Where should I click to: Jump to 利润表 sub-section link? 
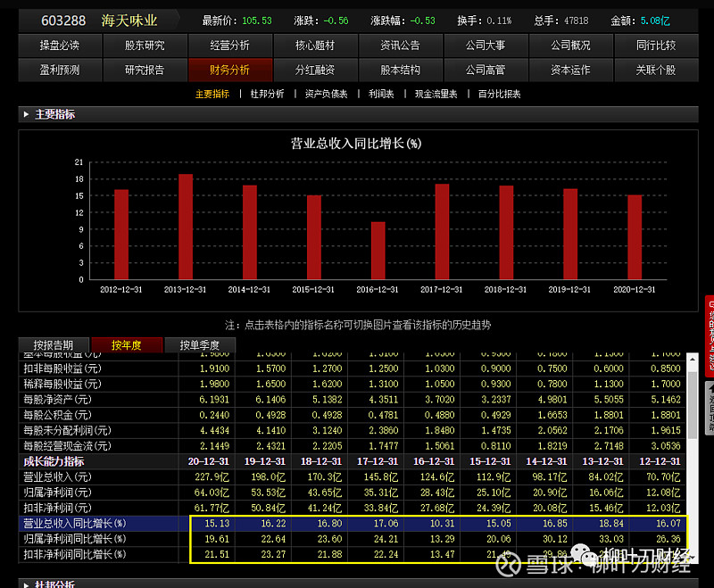(x=381, y=95)
